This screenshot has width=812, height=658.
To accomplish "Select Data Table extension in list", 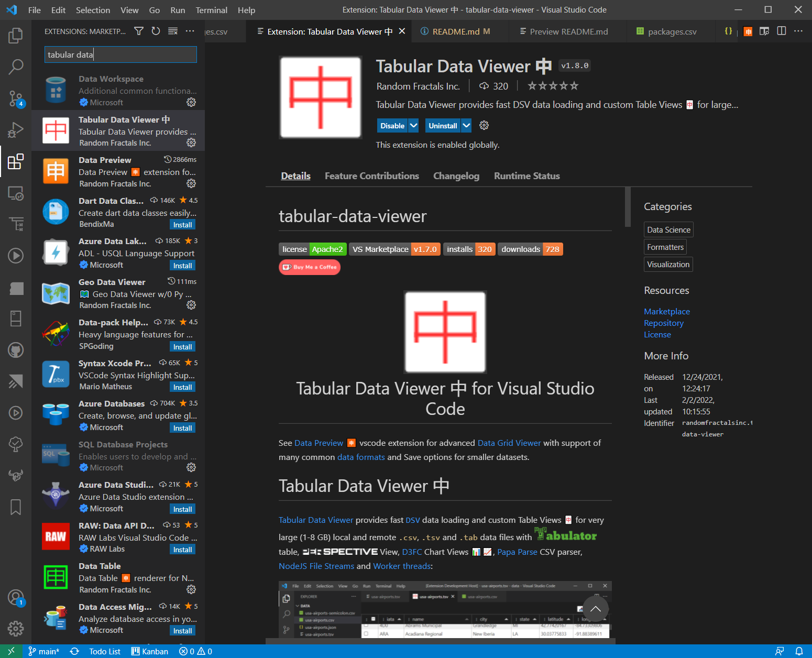I will point(118,578).
